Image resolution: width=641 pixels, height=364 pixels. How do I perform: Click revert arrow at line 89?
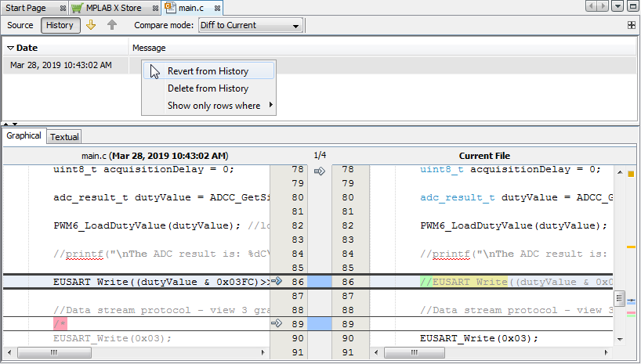point(277,323)
